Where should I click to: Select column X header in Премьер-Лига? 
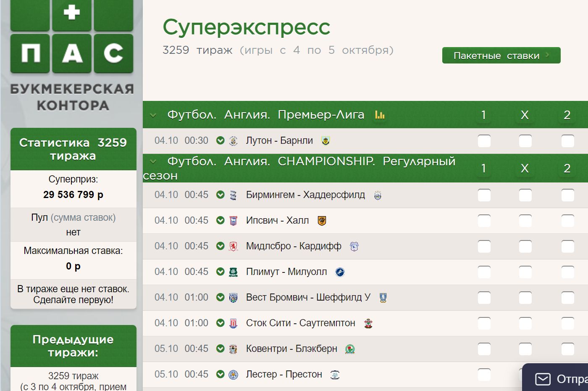(525, 115)
